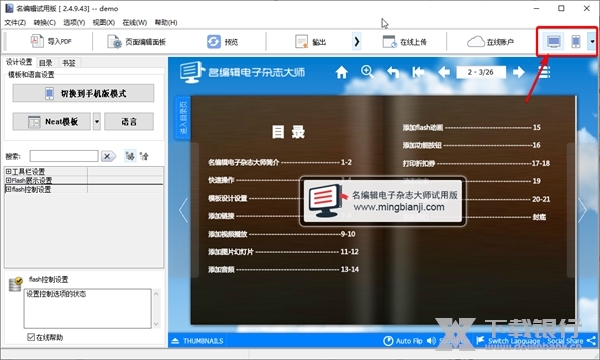600x360 pixels.
Task: Expand the Flash展示设置 tree node
Action: [x=8, y=180]
